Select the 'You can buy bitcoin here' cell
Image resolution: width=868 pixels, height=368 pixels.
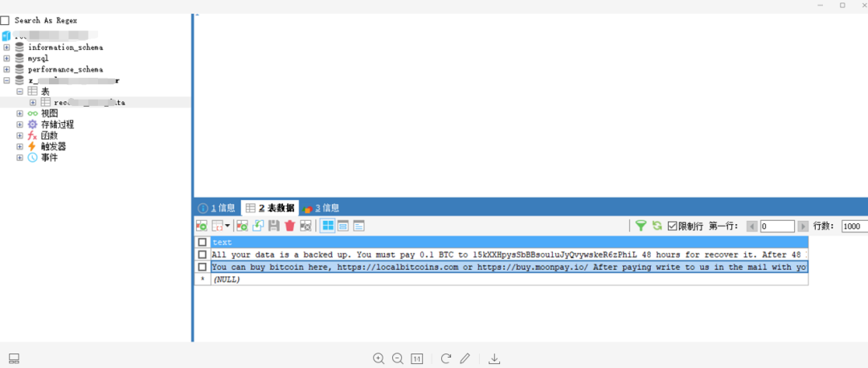(x=510, y=267)
